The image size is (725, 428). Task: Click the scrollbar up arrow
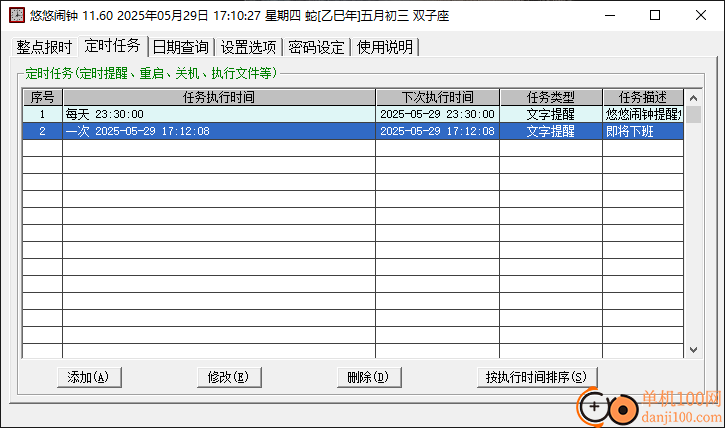(693, 98)
